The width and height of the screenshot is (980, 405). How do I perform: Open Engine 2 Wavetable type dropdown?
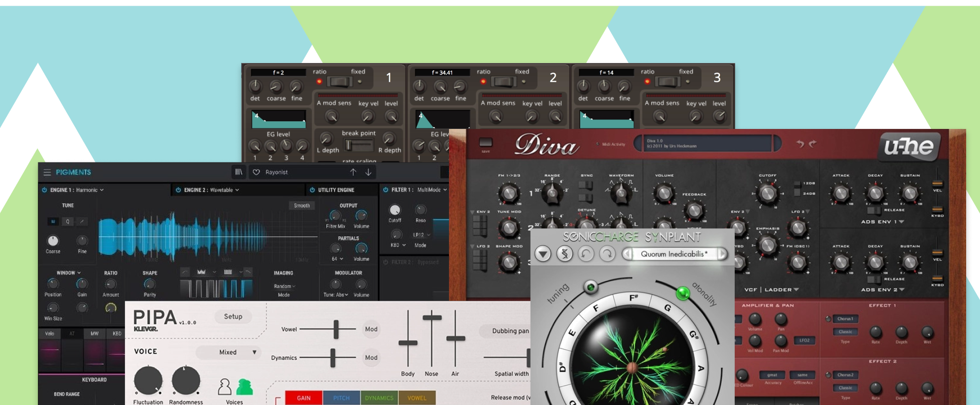pos(225,190)
